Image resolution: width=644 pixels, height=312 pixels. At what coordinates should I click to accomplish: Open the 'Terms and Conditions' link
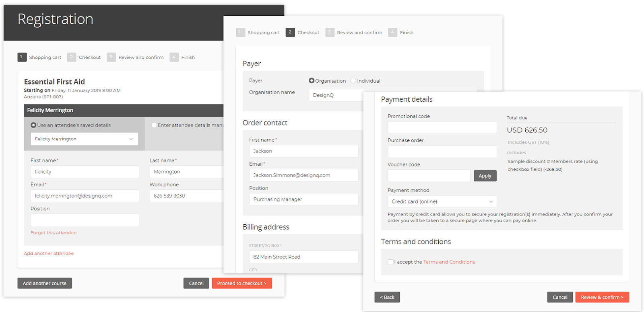pyautogui.click(x=449, y=262)
